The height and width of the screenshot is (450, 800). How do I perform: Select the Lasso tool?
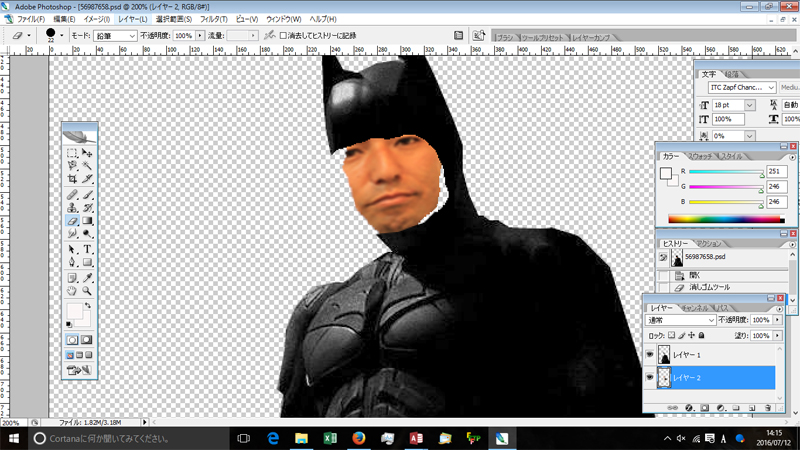[x=72, y=165]
